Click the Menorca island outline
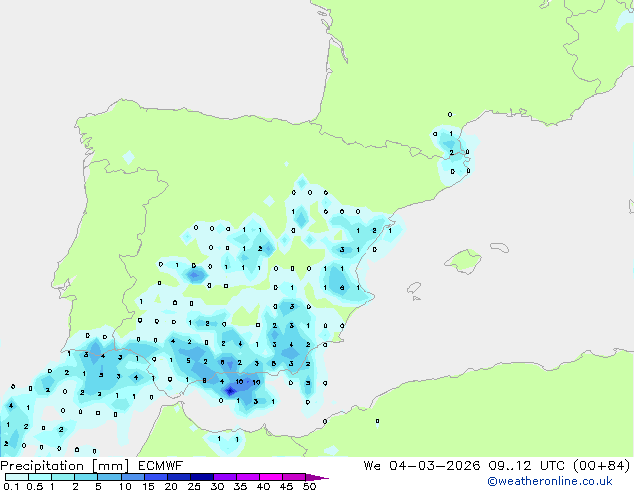Image resolution: width=634 pixels, height=490 pixels. pyautogui.click(x=499, y=247)
